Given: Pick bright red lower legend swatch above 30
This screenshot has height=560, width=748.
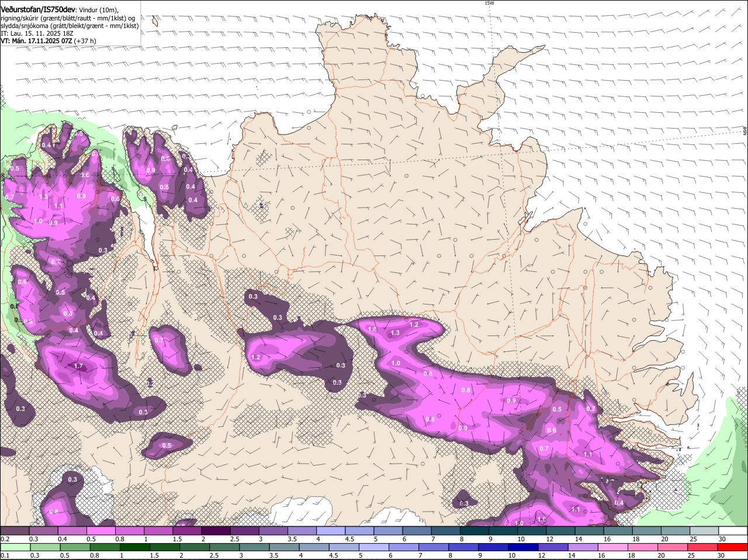Looking at the screenshot, I should 733,547.
